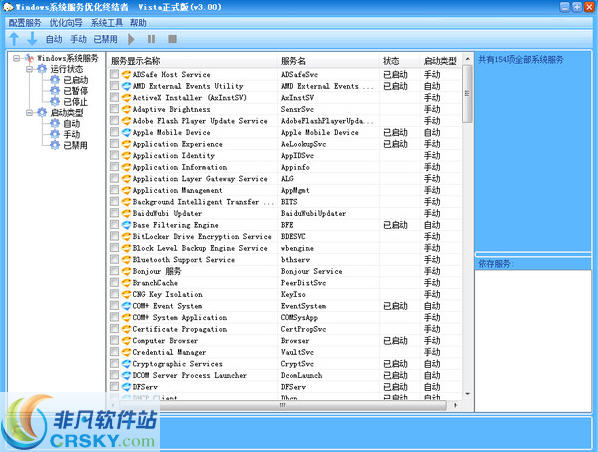Click the BITS service name cell
The image size is (598, 452).
[x=289, y=202]
